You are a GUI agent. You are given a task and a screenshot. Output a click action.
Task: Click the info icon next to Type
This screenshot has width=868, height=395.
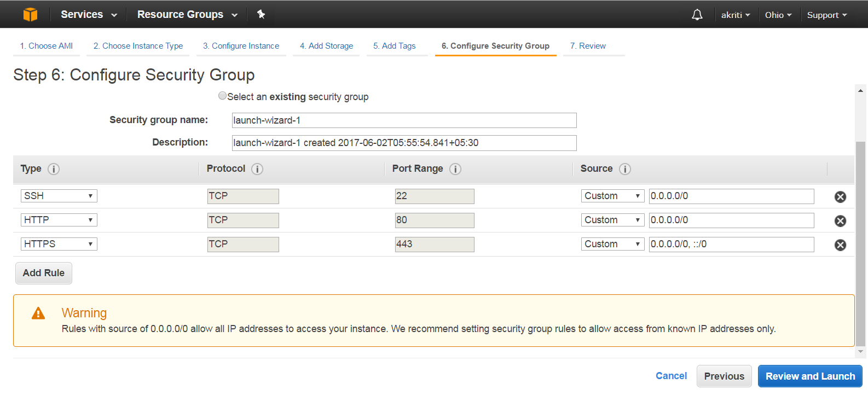[54, 169]
